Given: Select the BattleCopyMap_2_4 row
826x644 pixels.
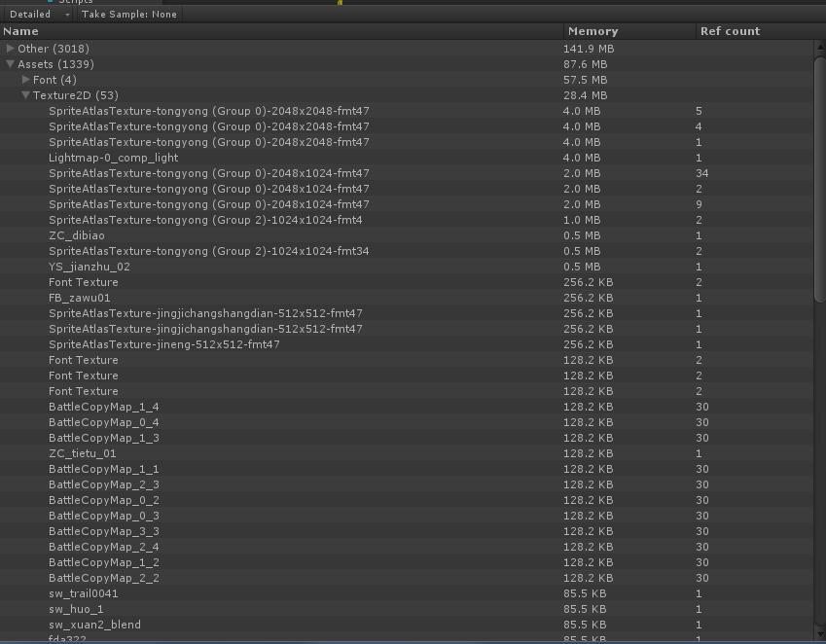Looking at the screenshot, I should [x=407, y=547].
